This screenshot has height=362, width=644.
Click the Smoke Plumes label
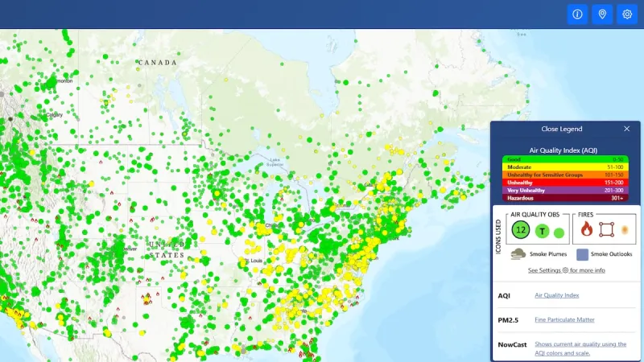pos(548,254)
